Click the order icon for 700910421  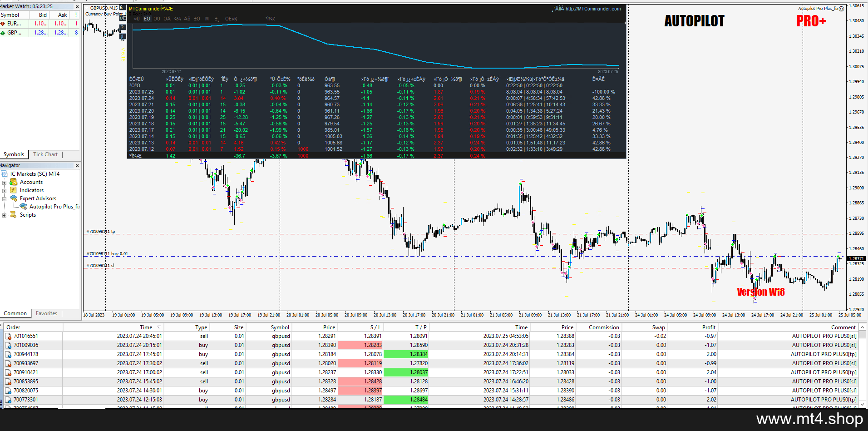[x=8, y=372]
